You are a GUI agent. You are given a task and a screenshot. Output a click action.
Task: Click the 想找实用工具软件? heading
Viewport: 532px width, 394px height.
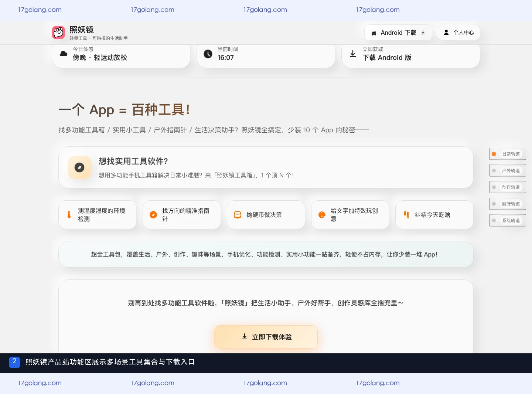coord(133,161)
